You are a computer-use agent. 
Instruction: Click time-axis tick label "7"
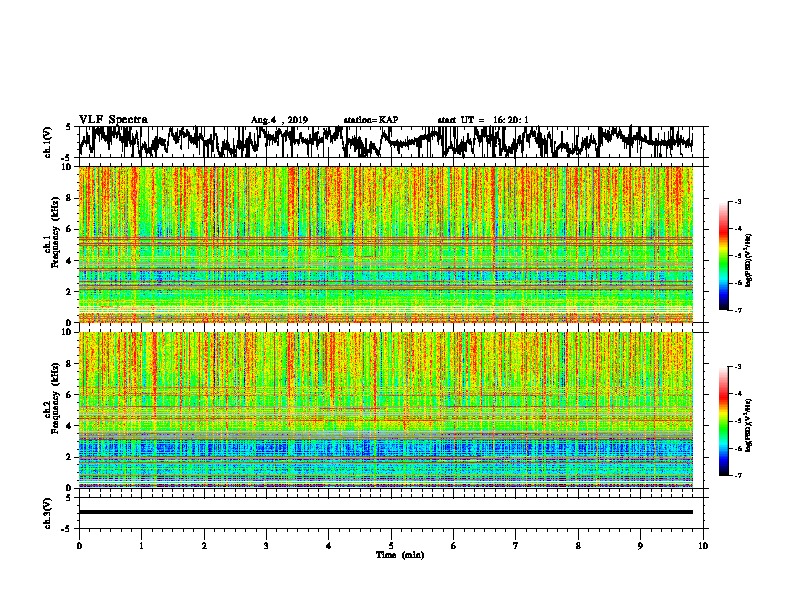point(516,546)
